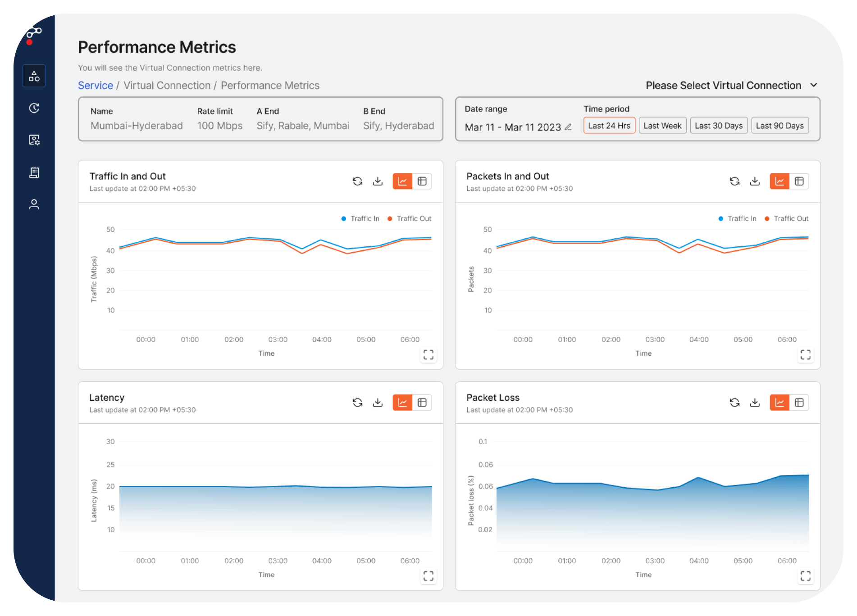
Task: Click the Virtual Connection breadcrumb
Action: tap(167, 86)
